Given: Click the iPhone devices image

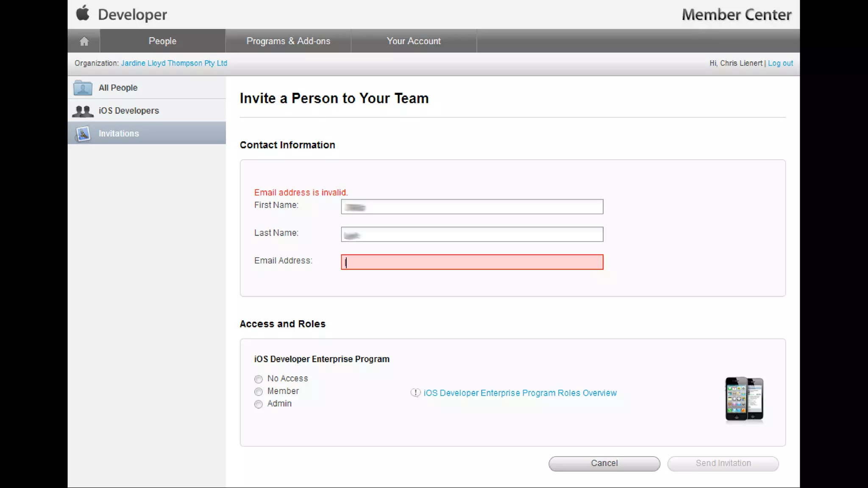Looking at the screenshot, I should click(x=744, y=399).
